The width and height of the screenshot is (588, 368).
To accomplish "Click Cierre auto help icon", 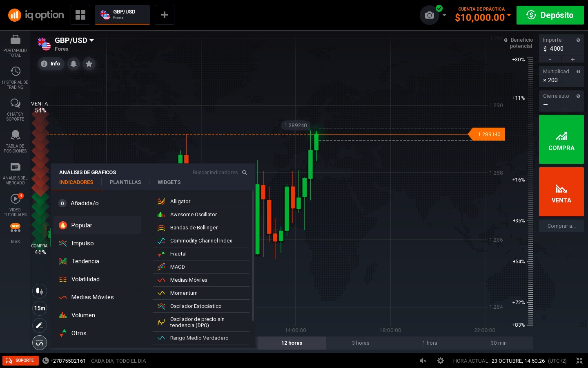I will point(578,96).
